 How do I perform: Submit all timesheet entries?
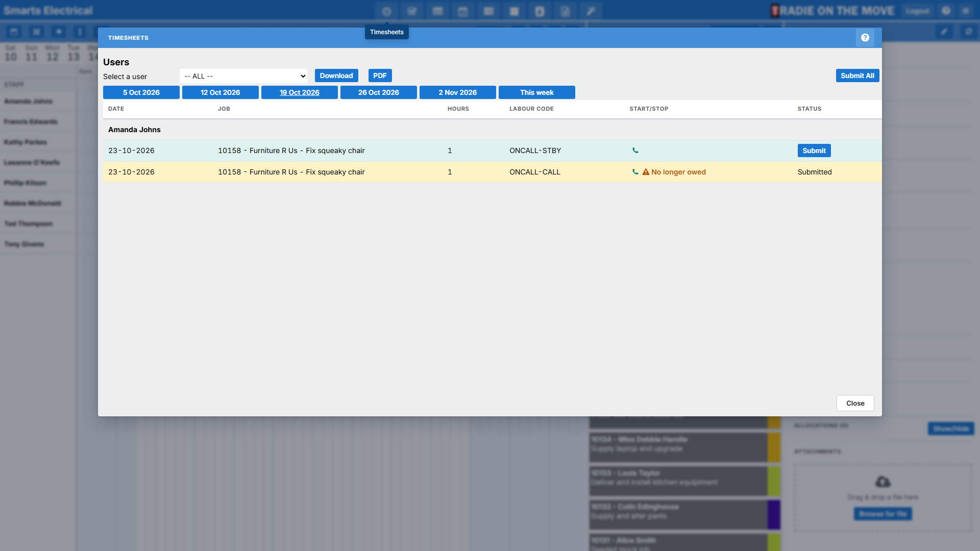point(857,76)
